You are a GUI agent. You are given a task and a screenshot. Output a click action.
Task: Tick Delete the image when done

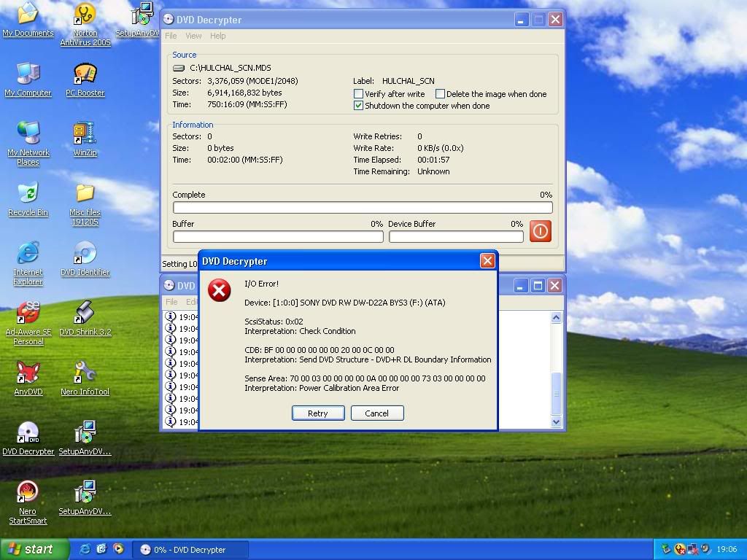click(440, 94)
